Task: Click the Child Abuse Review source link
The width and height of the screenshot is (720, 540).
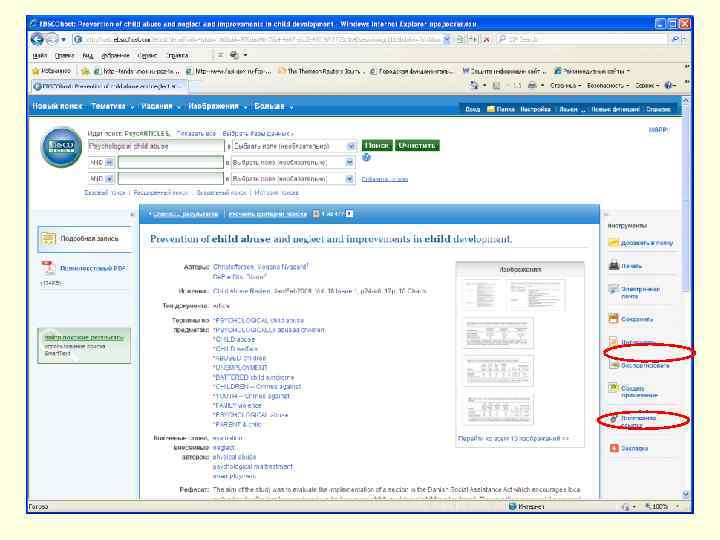Action: click(x=242, y=291)
